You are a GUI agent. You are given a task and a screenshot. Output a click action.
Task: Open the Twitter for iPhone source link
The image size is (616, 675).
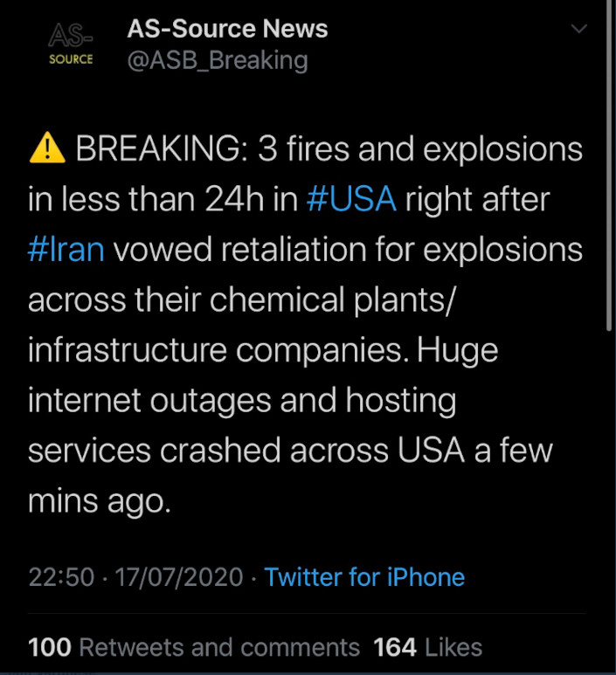(x=363, y=577)
